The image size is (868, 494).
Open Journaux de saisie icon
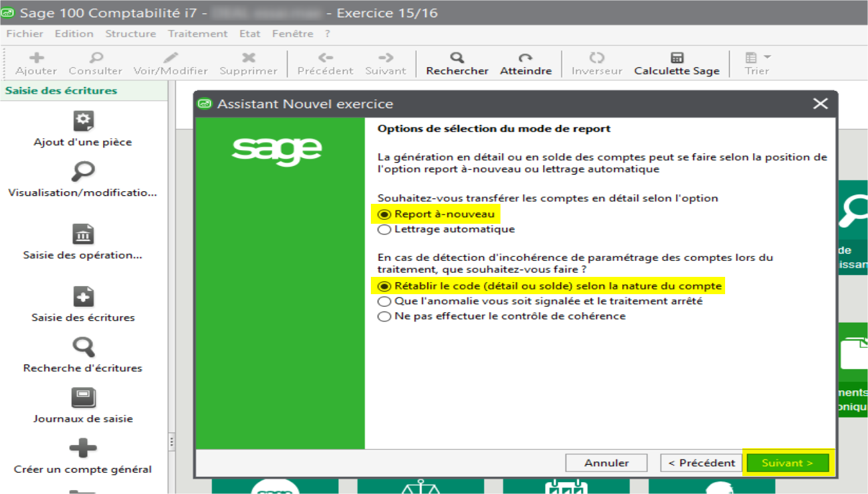83,398
